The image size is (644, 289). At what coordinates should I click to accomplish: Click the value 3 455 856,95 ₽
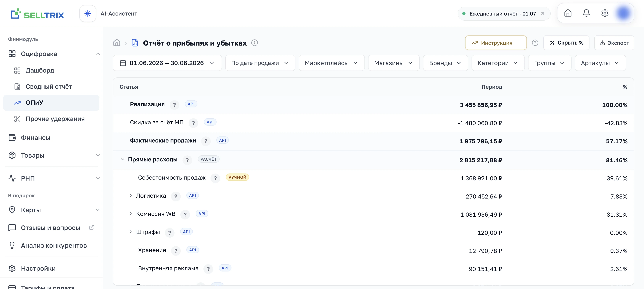[x=481, y=105]
